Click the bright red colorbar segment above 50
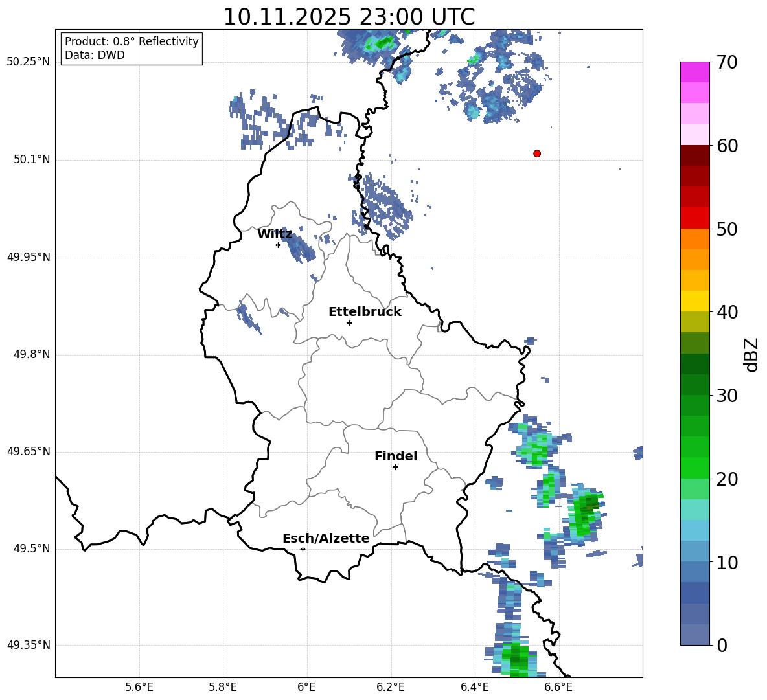The image size is (767, 700). click(695, 218)
